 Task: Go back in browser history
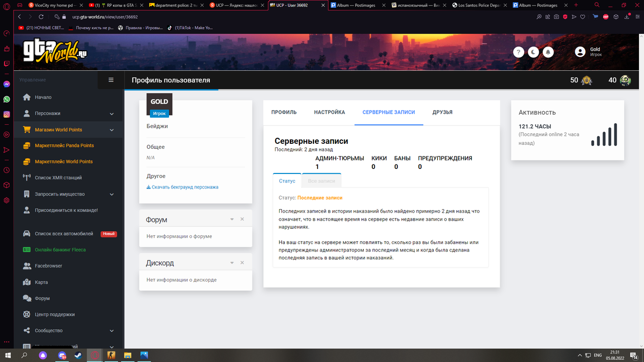[x=19, y=17]
